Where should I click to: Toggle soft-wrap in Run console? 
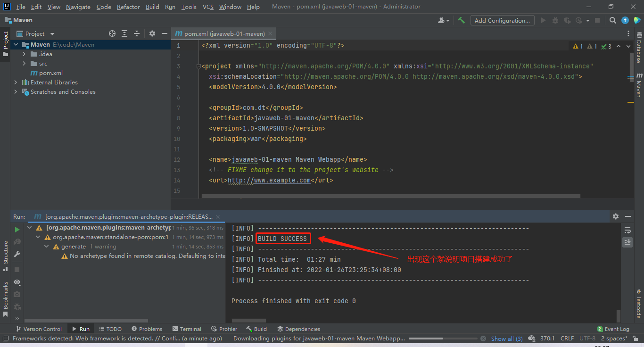(x=627, y=230)
